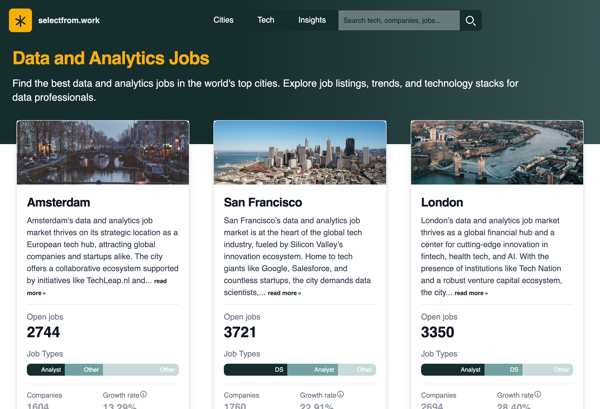
Task: Expand San Francisco description via read more
Action: 284,293
